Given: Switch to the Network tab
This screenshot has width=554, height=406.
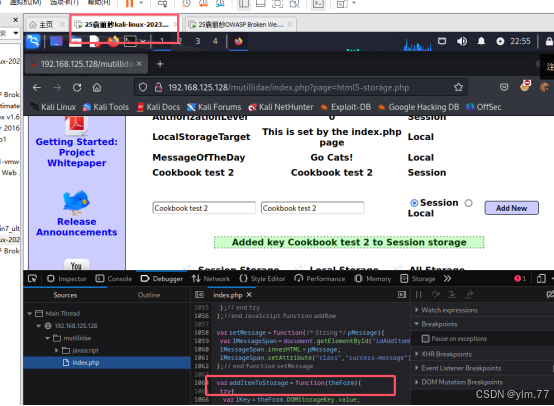Looking at the screenshot, I should pyautogui.click(x=211, y=279).
